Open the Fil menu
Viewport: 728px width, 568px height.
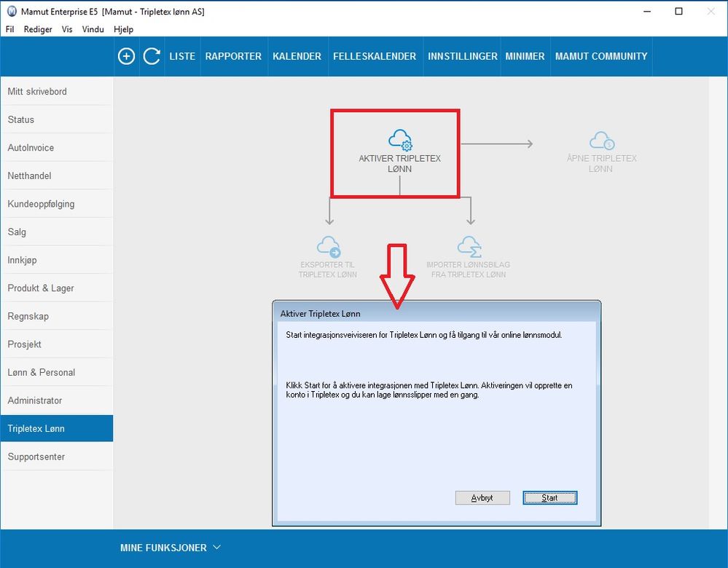click(9, 29)
